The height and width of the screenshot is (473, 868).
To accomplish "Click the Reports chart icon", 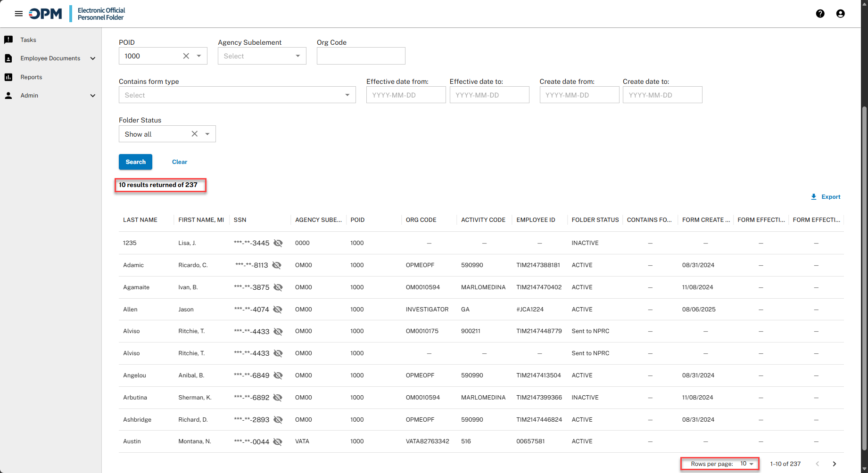I will [8, 77].
